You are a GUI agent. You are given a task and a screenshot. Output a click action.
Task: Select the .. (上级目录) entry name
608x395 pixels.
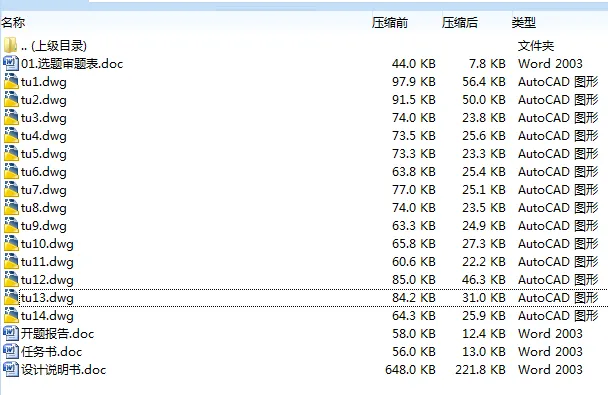(x=54, y=46)
